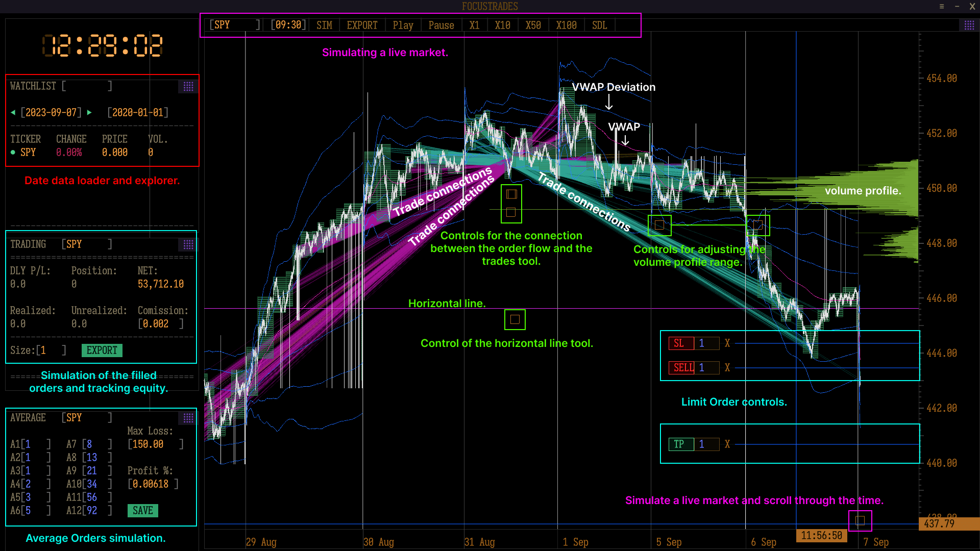Image resolution: width=980 pixels, height=551 pixels.
Task: Set playback speed to X100
Action: point(566,25)
